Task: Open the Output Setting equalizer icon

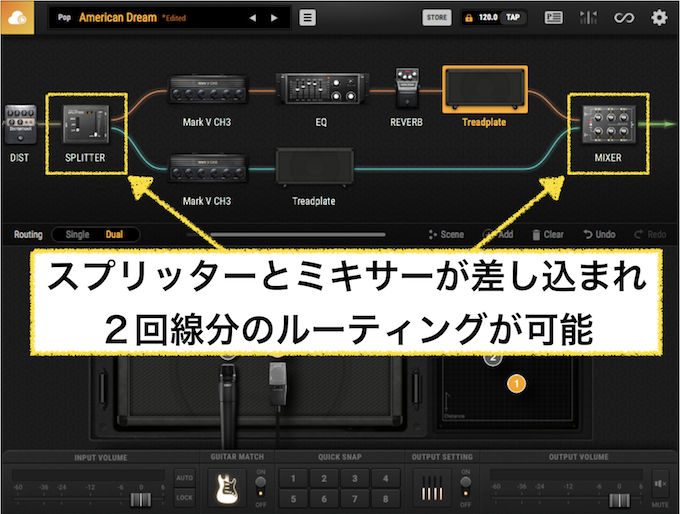Action: coord(432,488)
